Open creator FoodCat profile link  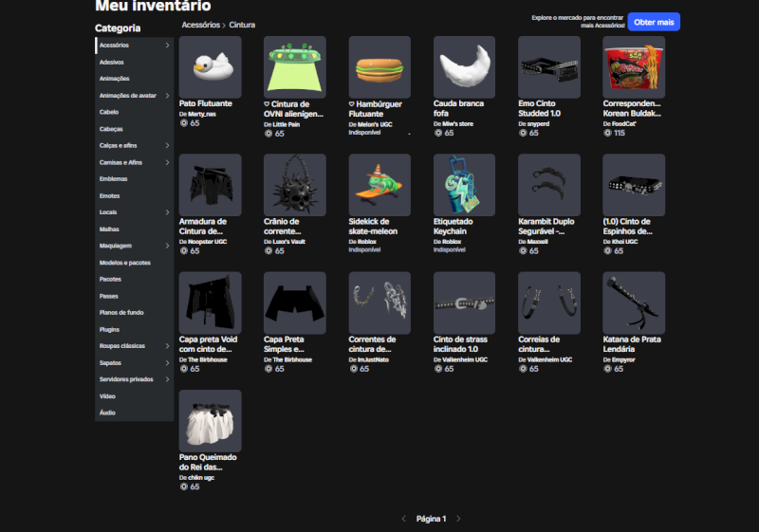[624, 124]
